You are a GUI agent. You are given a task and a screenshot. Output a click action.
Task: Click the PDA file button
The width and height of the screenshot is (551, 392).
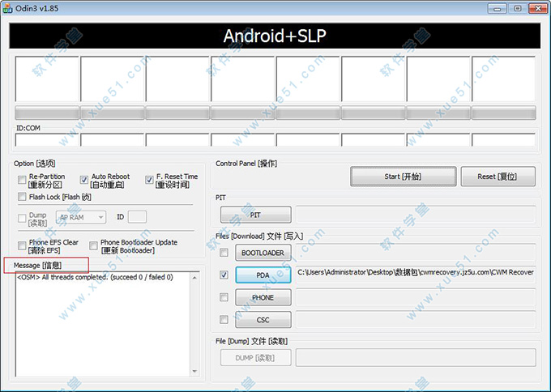[x=263, y=275]
